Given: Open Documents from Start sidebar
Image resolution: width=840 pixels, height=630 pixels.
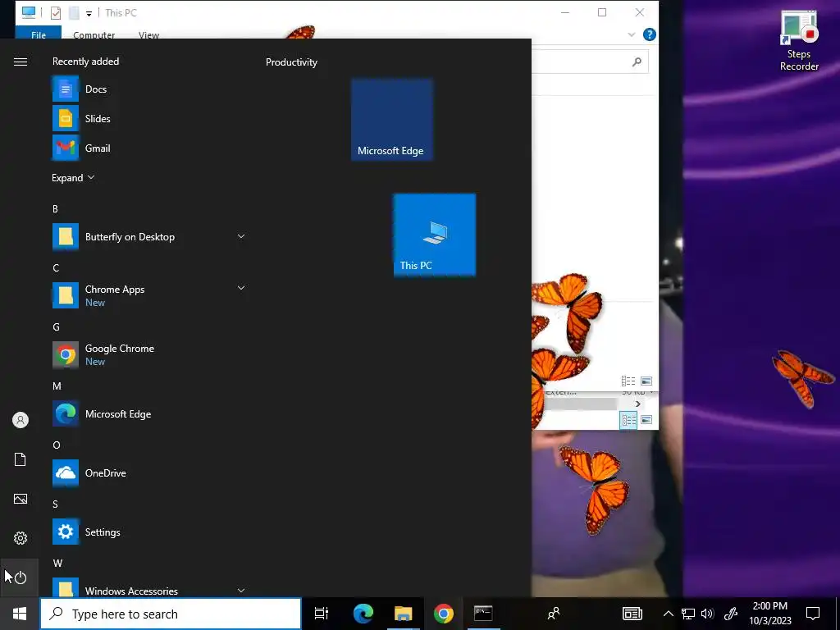Looking at the screenshot, I should click(20, 459).
